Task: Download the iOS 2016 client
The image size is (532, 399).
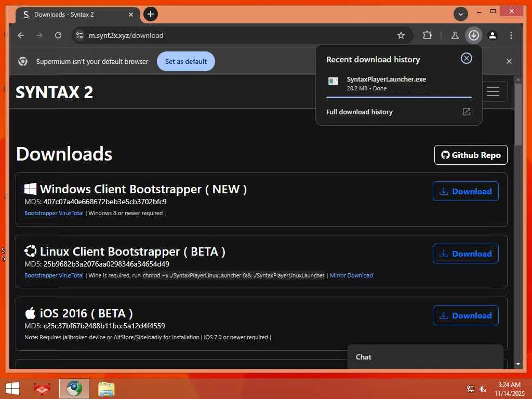Action: (465, 315)
